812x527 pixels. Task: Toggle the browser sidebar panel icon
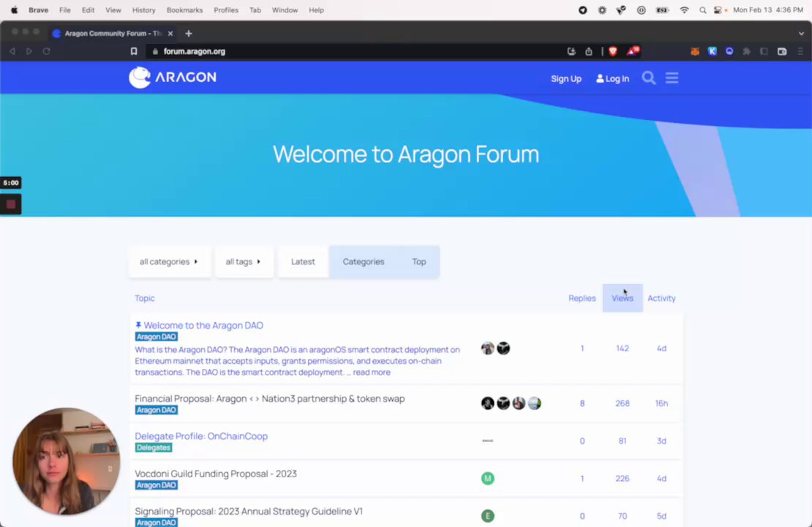[764, 51]
